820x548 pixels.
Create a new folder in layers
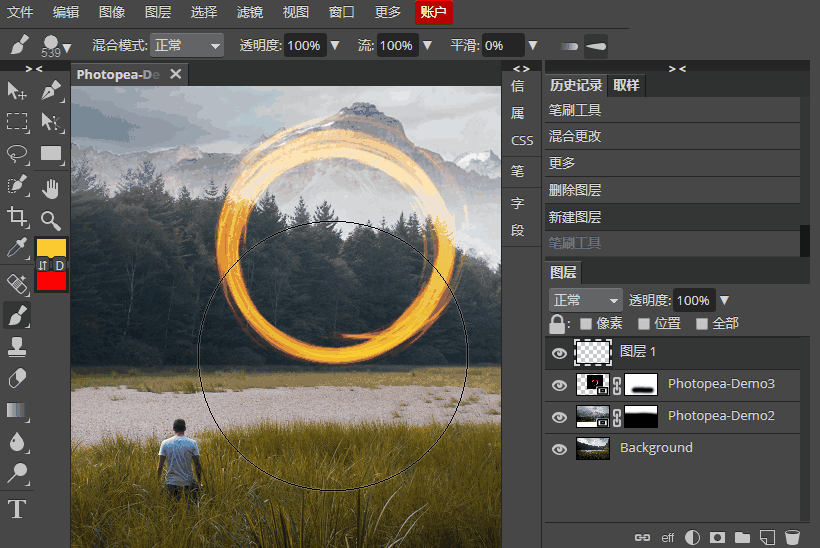[x=742, y=538]
